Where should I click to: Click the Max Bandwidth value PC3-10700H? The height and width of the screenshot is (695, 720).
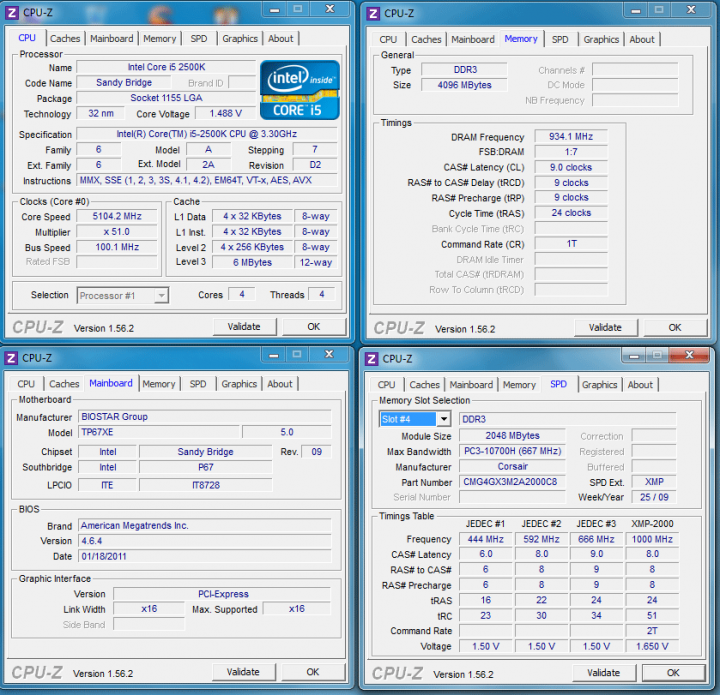(512, 451)
